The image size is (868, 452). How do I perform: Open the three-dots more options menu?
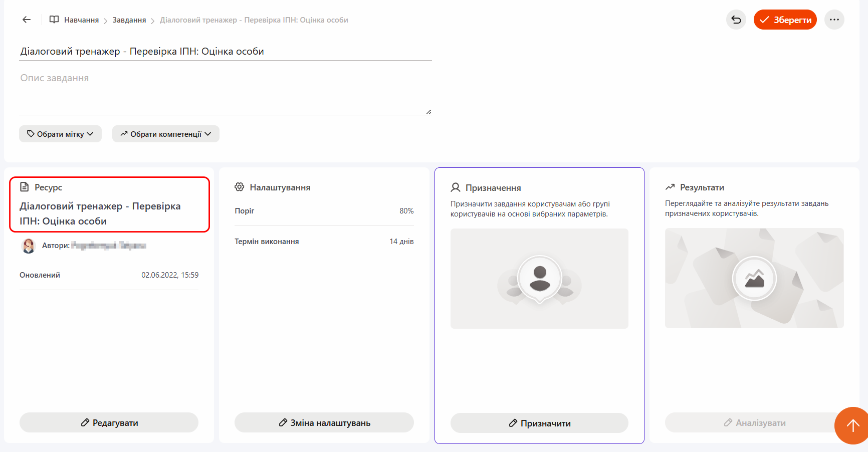[x=834, y=20]
